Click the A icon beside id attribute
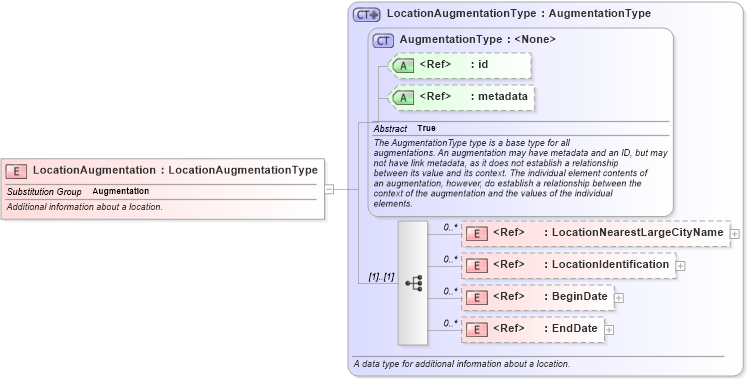Screen dimensions: 748x379 coord(403,66)
